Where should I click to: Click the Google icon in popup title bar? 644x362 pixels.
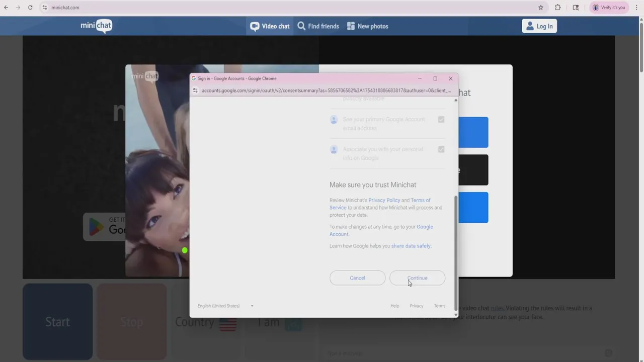point(194,78)
